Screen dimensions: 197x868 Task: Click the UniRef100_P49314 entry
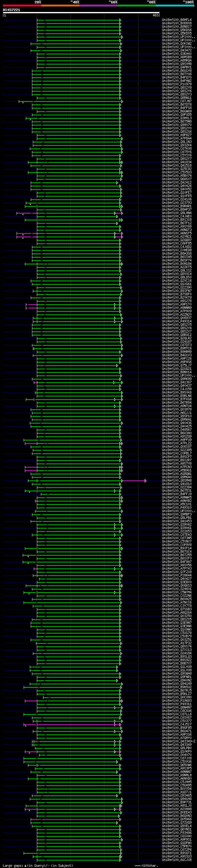(x=177, y=321)
